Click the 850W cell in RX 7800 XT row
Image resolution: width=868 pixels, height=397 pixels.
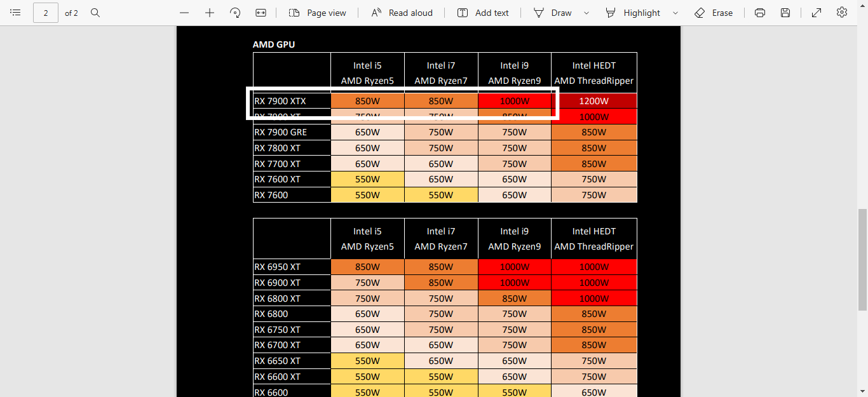click(x=594, y=148)
